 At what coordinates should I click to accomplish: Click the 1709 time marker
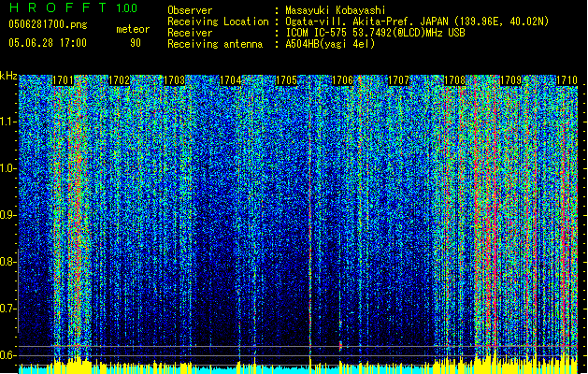tap(510, 80)
